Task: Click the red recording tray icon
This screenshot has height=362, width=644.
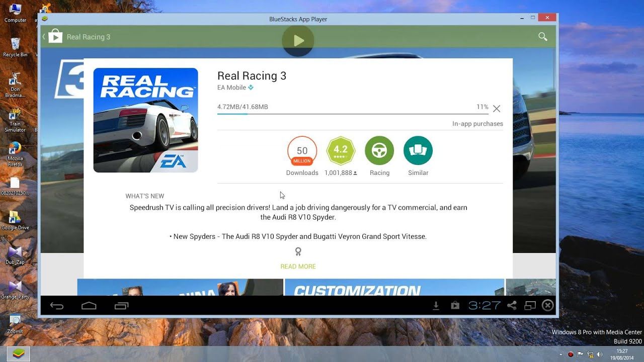Action: pos(571,354)
